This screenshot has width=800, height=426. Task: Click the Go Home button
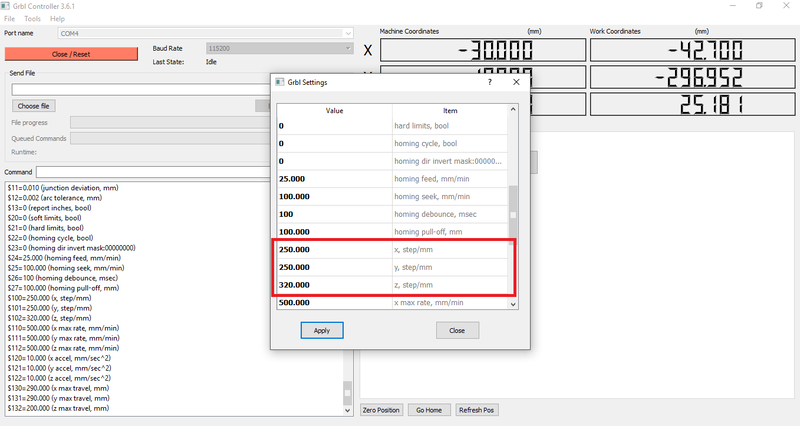tap(429, 410)
